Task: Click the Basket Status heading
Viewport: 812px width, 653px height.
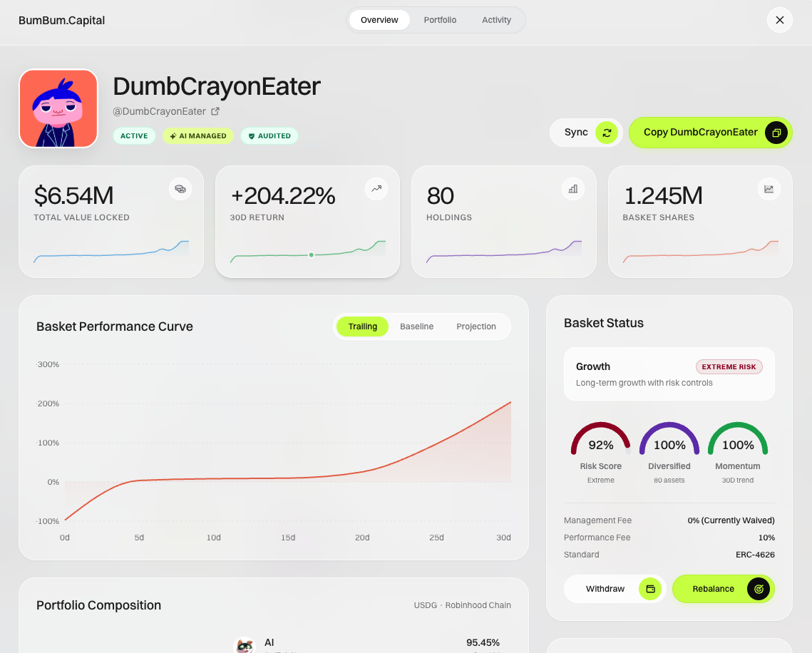Action: click(603, 323)
